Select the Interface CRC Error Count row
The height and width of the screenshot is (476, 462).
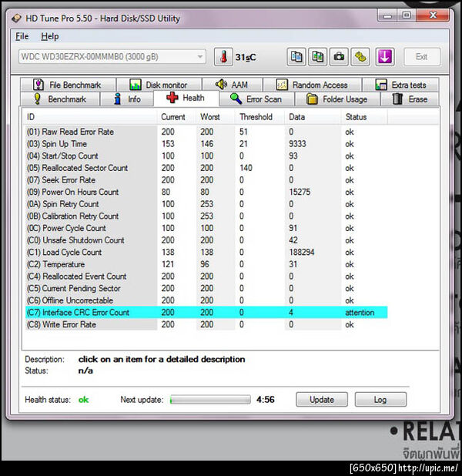[206, 313]
